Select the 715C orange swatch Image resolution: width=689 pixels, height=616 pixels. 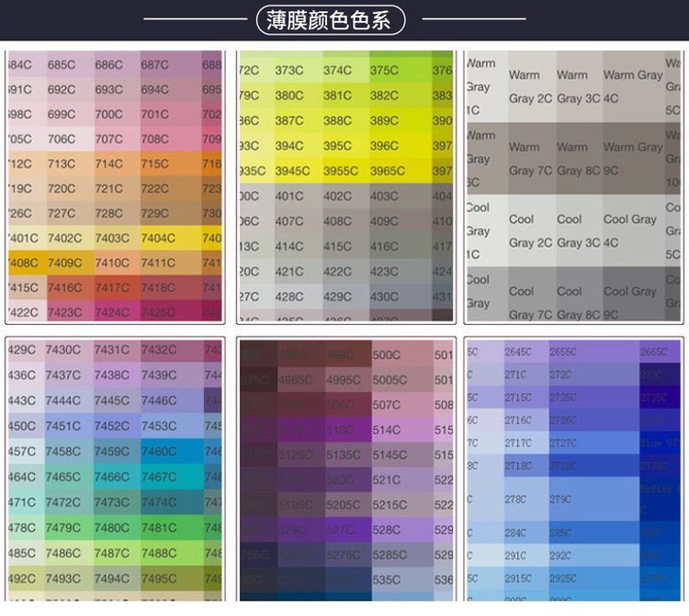point(155,164)
